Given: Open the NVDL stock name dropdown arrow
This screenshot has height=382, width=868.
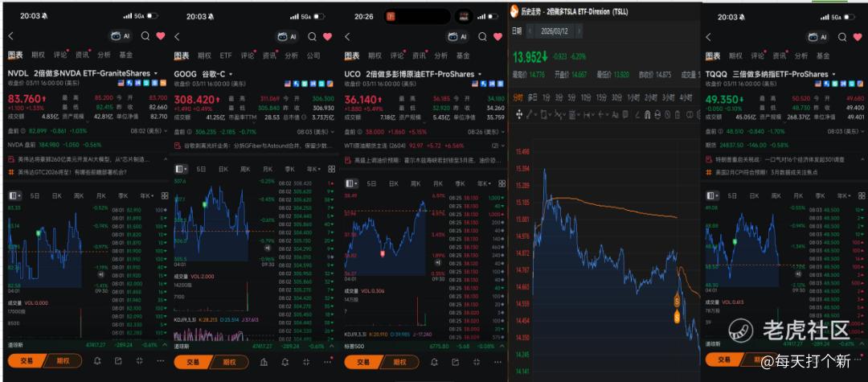Looking at the screenshot, I should (x=156, y=74).
